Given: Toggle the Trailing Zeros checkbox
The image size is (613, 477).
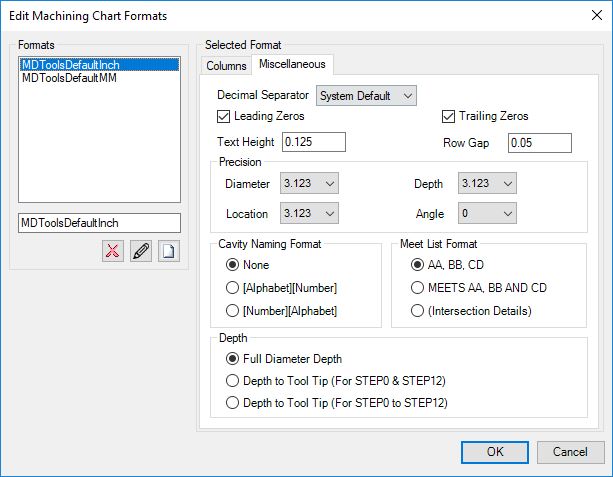Looking at the screenshot, I should tap(448, 117).
